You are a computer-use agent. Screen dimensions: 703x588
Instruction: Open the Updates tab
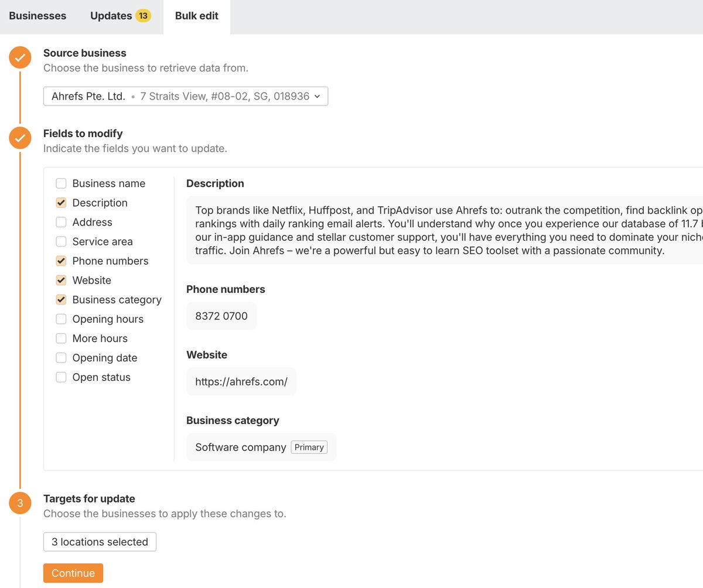pyautogui.click(x=121, y=16)
